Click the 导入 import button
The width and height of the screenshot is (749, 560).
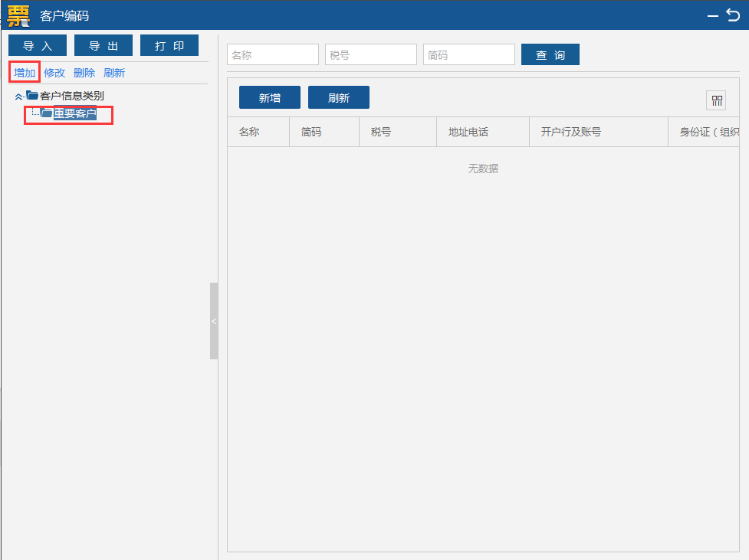tap(38, 45)
